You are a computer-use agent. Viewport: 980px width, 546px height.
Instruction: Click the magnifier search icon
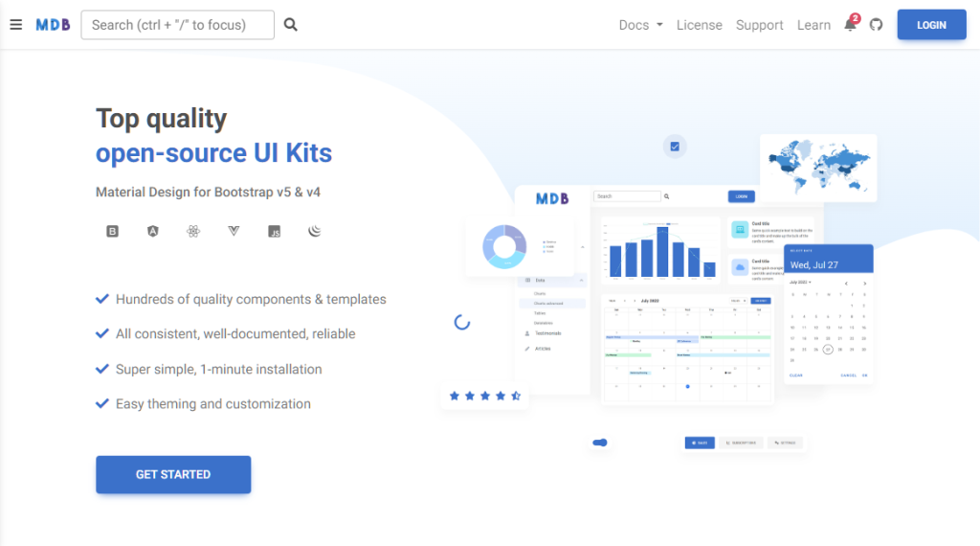(x=291, y=25)
